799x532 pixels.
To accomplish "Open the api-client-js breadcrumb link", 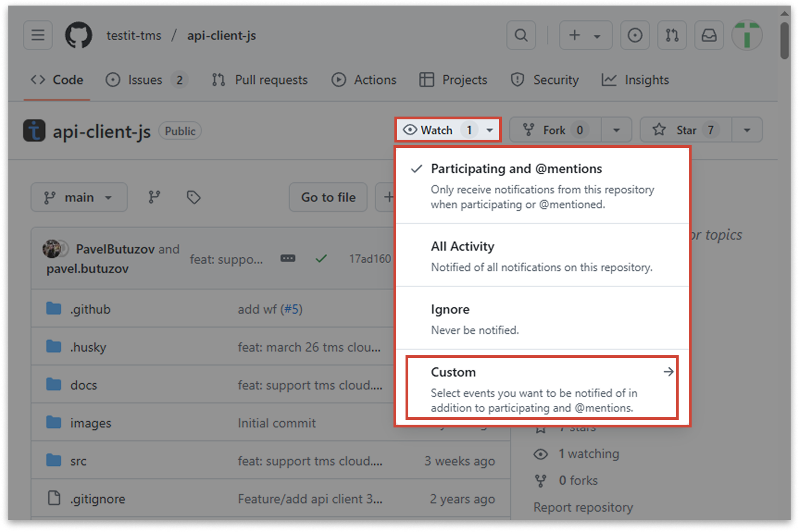I will 221,36.
